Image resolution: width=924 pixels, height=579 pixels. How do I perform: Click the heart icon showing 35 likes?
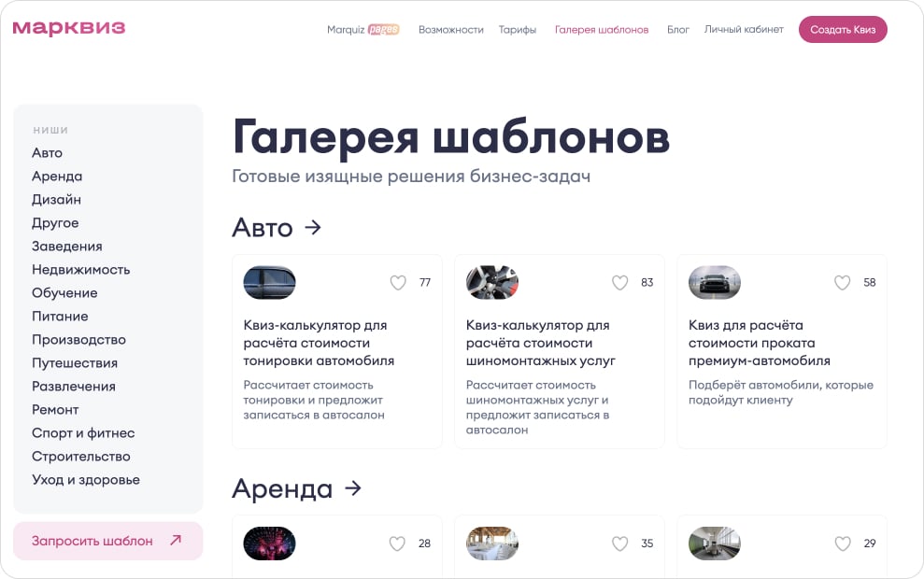click(x=619, y=543)
